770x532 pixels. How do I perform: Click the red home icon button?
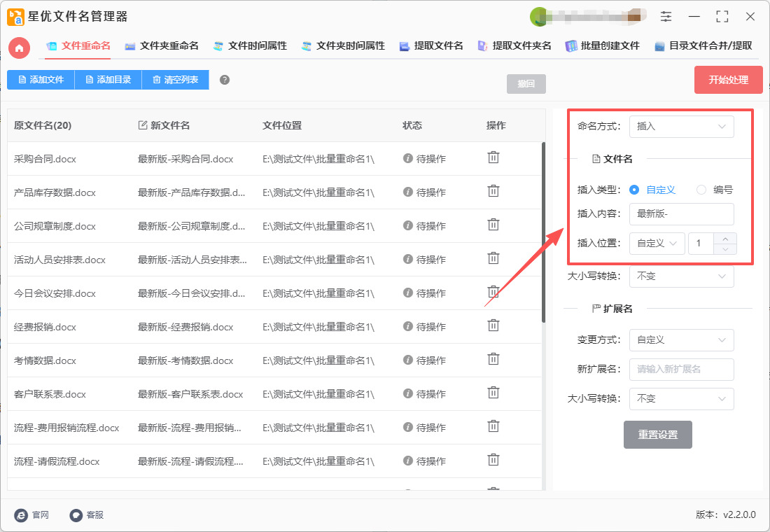point(19,48)
